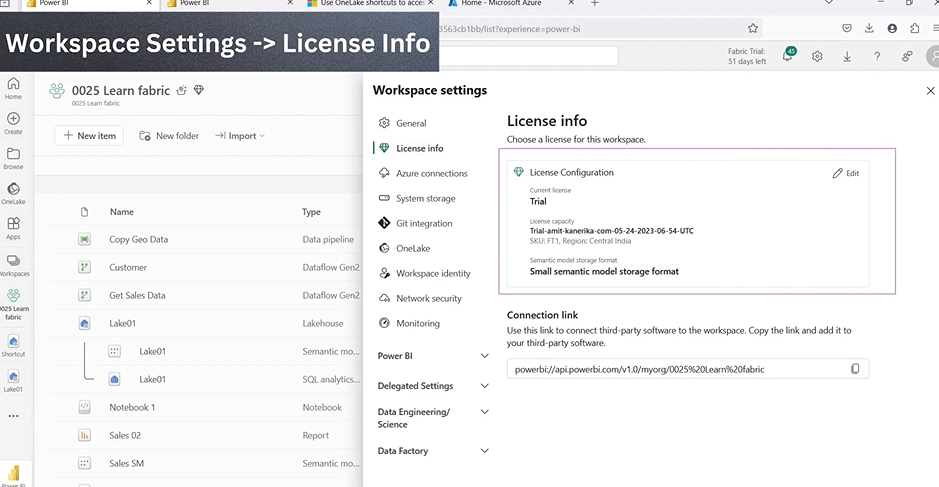Bookmark page with the star icon
The height and width of the screenshot is (487, 939).
click(x=753, y=28)
